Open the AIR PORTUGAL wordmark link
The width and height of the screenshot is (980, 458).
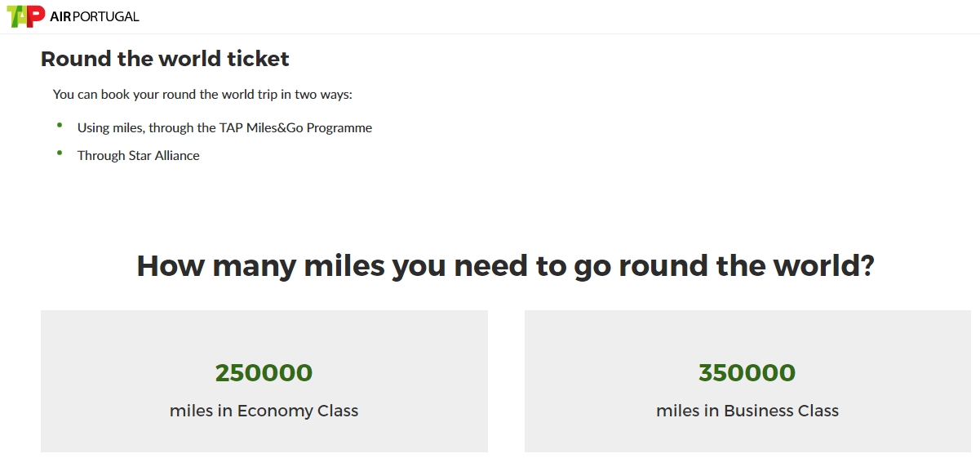[95, 16]
